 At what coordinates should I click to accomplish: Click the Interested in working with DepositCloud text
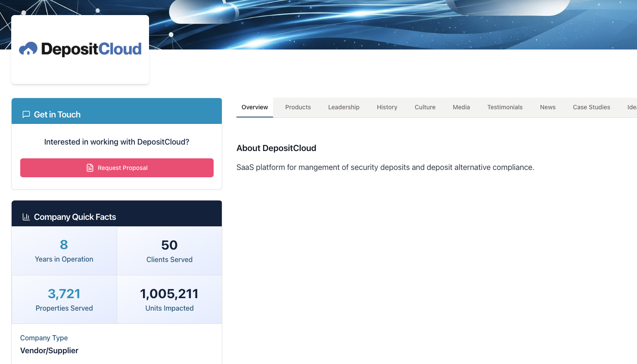[117, 142]
